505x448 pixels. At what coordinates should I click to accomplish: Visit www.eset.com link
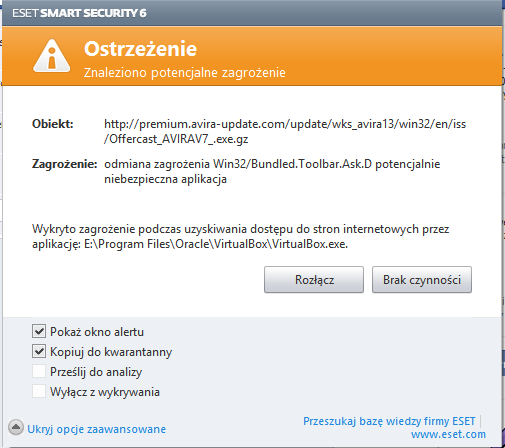tap(448, 434)
